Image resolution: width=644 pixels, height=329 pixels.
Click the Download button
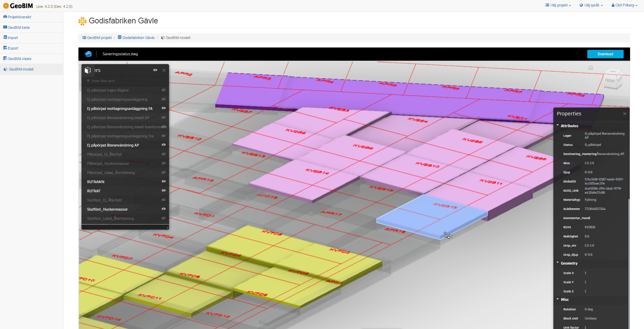click(605, 54)
